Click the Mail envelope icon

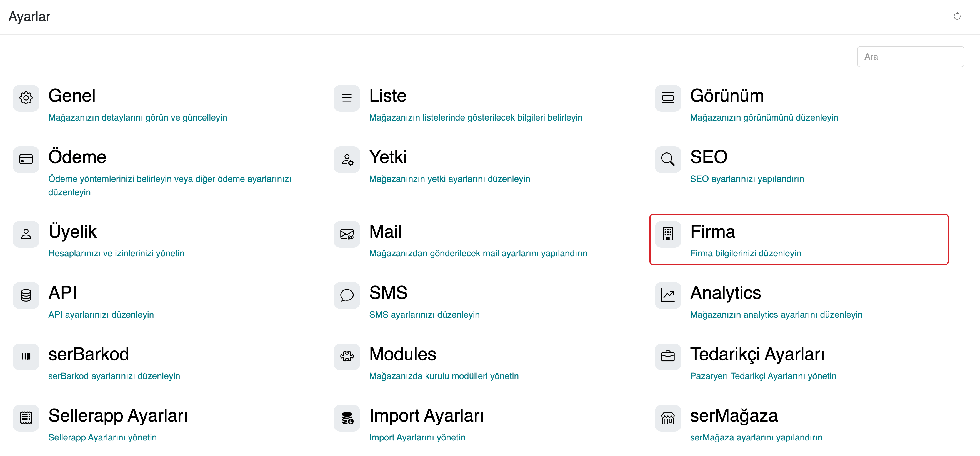pyautogui.click(x=347, y=234)
